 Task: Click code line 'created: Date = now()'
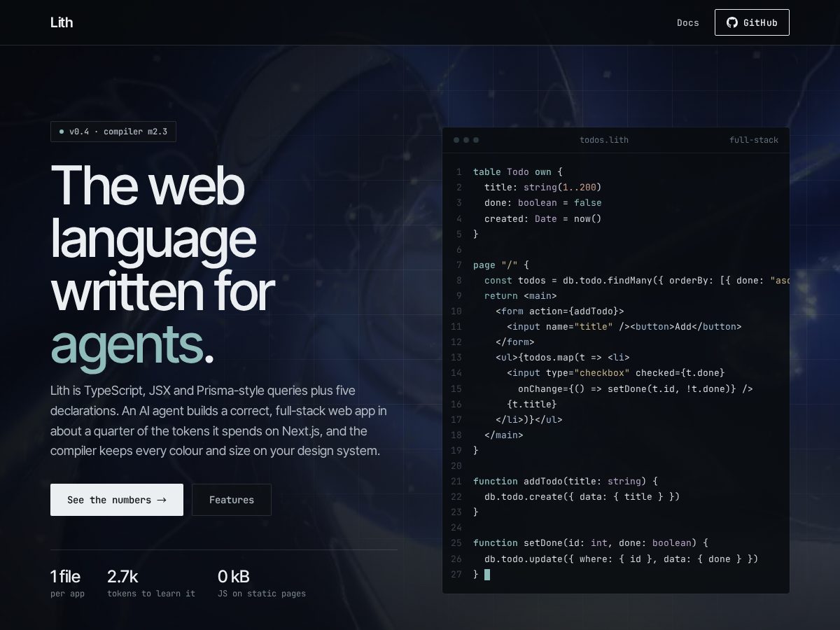coord(543,218)
